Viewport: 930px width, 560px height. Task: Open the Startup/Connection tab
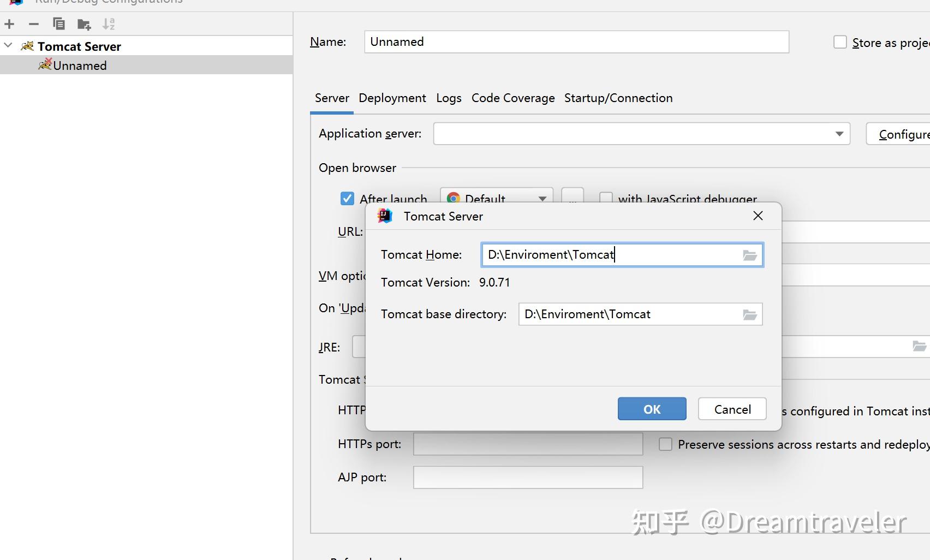coord(618,98)
